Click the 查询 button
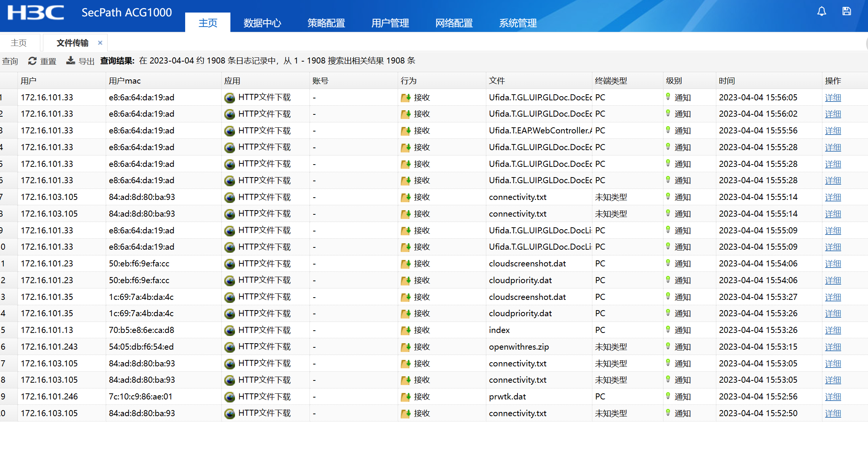 pos(10,61)
